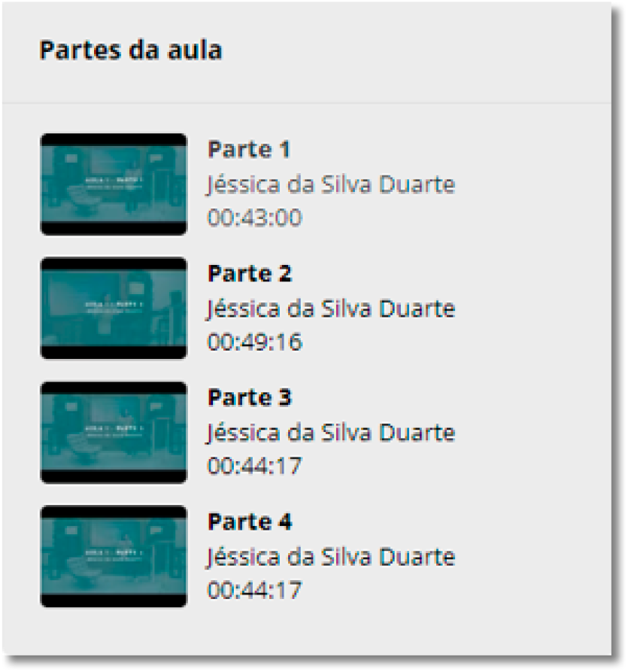Open the Parte 4 video thumbnail
628x672 pixels.
(114, 556)
